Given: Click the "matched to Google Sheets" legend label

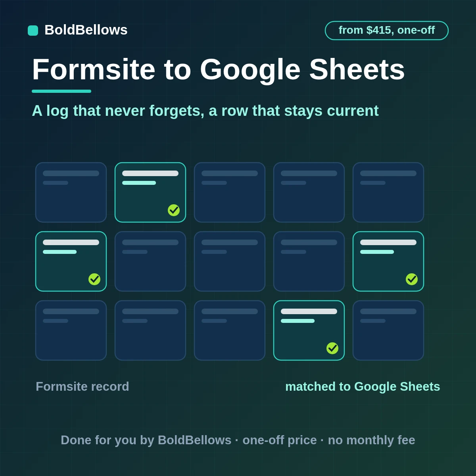Looking at the screenshot, I should pos(363,386).
